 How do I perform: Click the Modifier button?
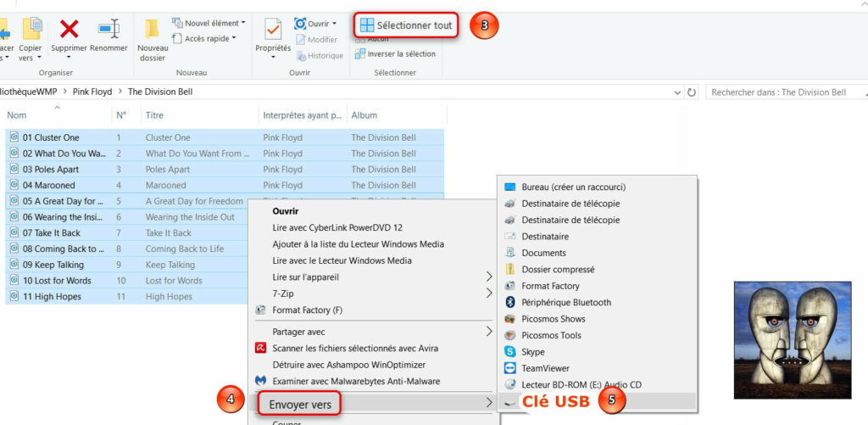317,39
